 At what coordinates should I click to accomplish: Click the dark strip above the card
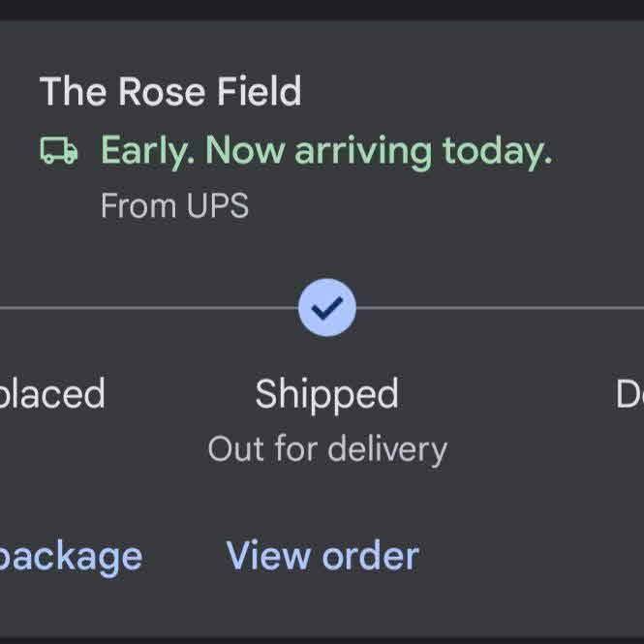[x=322, y=9]
